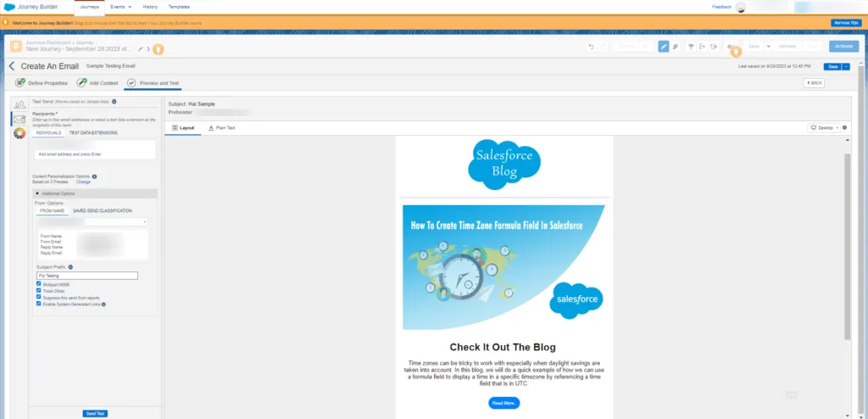Click info icon beside Content Personalization Options

coord(94,176)
